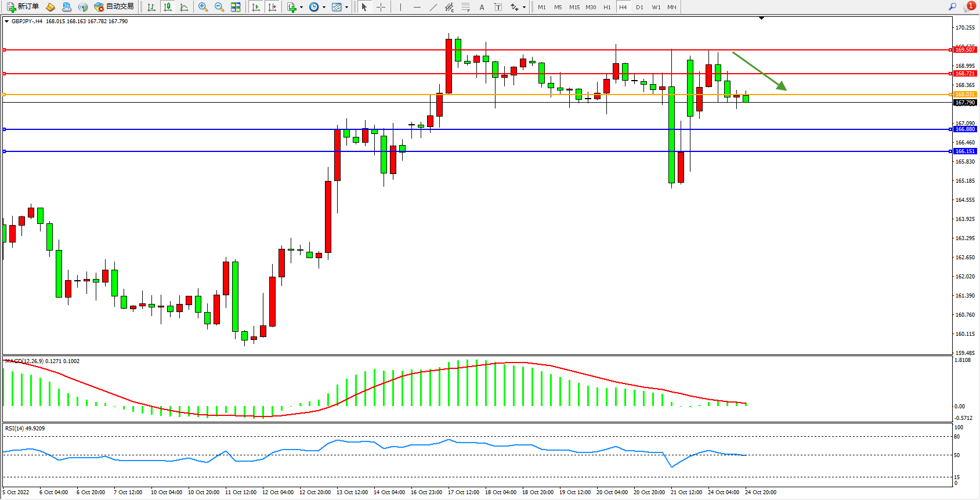Tile chart windows with the grid icon
Image resolution: width=980 pixels, height=500 pixels.
click(x=236, y=7)
